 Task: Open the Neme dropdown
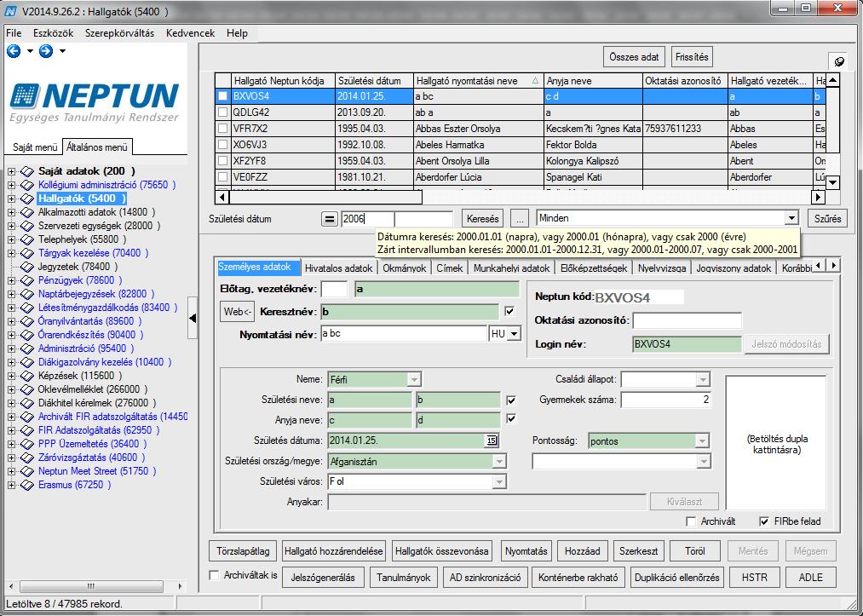coord(414,379)
